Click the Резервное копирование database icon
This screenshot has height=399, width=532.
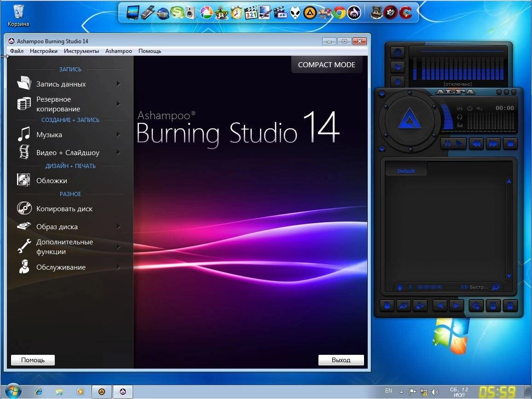(24, 104)
